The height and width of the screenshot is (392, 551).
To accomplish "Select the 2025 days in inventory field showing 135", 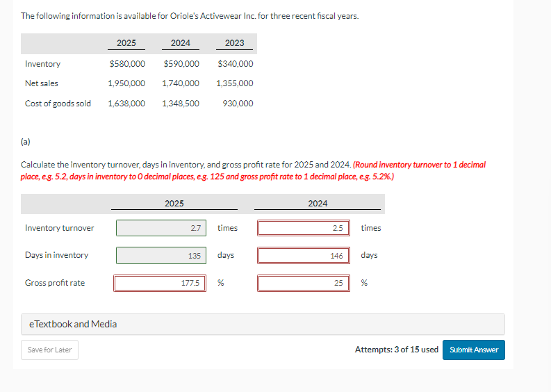I will point(161,256).
